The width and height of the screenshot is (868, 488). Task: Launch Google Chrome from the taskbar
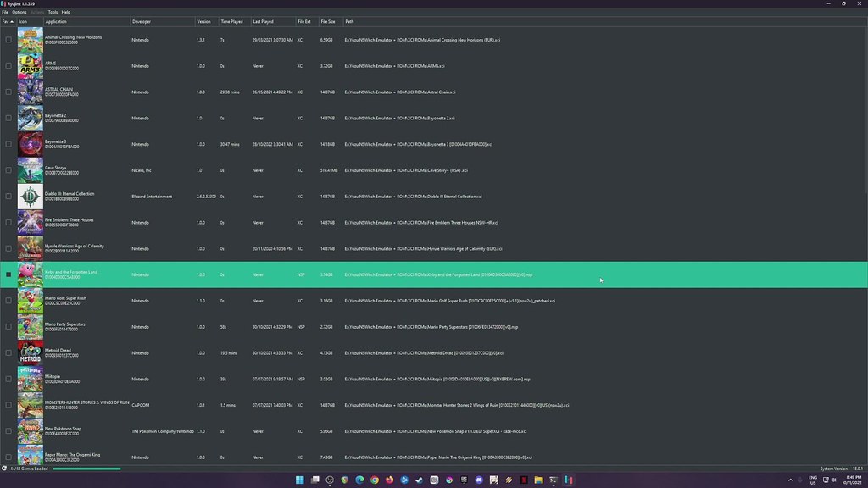coord(374,480)
